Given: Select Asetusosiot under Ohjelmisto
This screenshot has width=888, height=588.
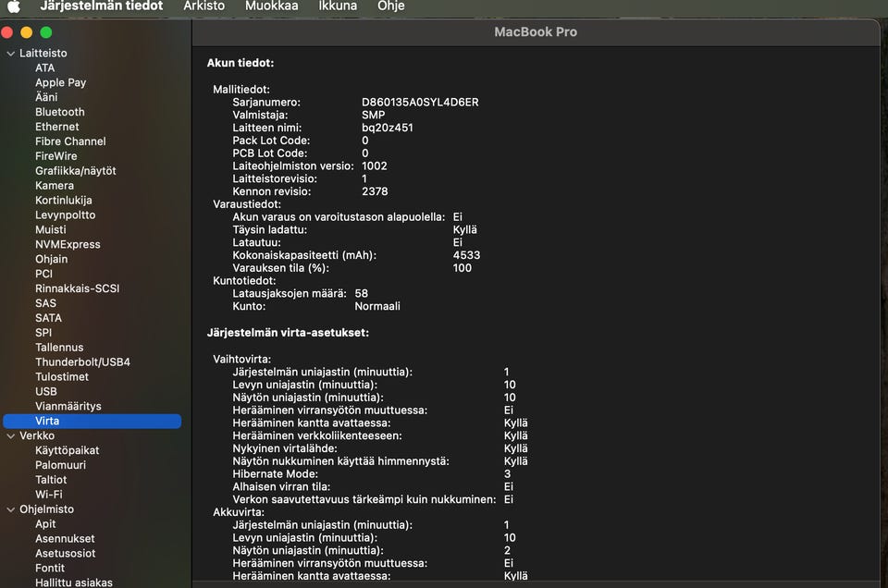Looking at the screenshot, I should [x=65, y=554].
